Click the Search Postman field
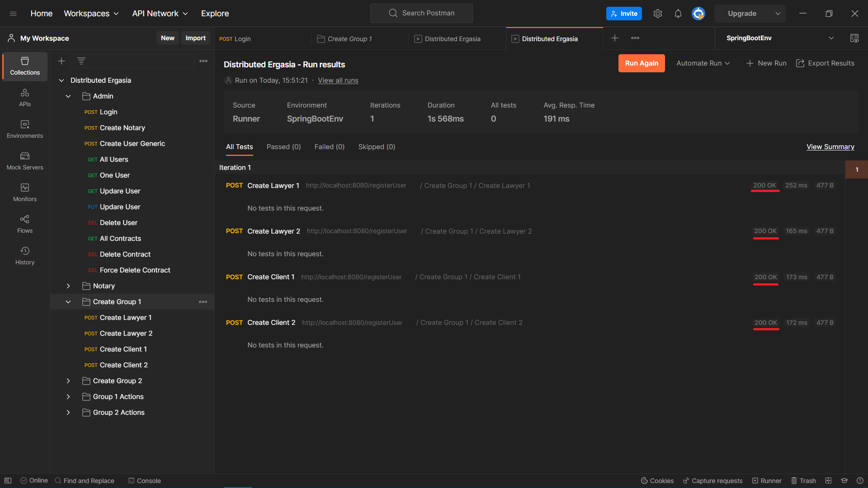The image size is (868, 488). coord(421,13)
